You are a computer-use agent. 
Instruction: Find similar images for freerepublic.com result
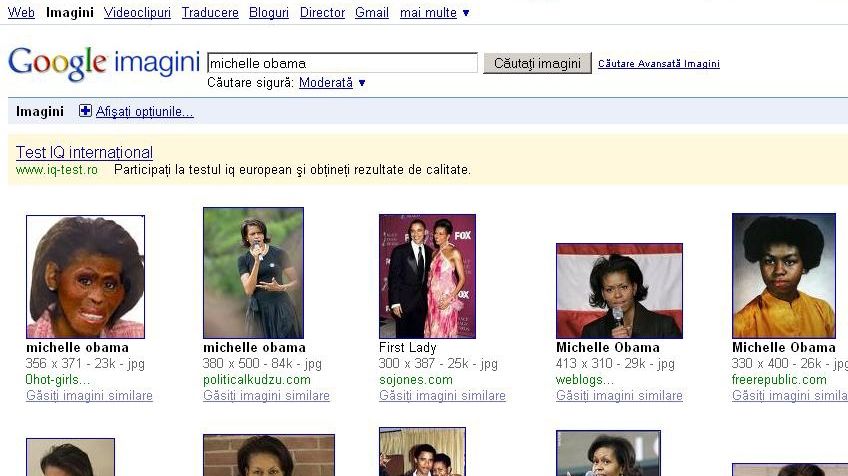point(790,396)
